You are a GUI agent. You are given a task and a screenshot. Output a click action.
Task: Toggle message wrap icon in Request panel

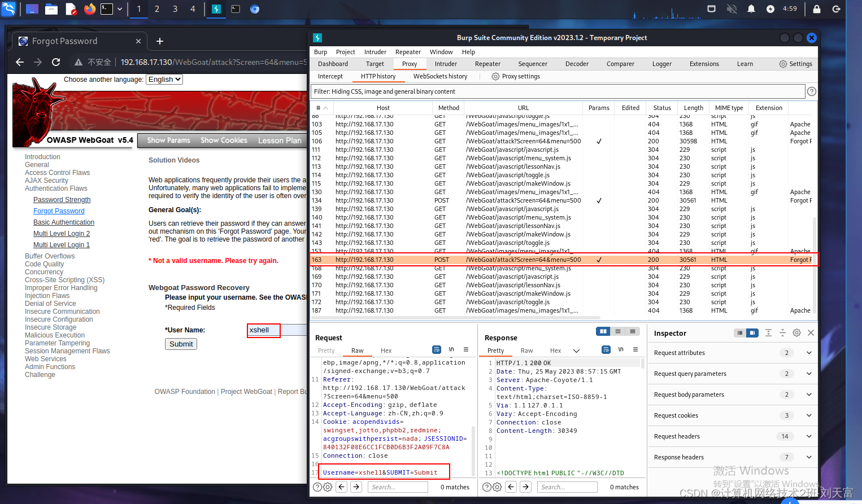437,349
